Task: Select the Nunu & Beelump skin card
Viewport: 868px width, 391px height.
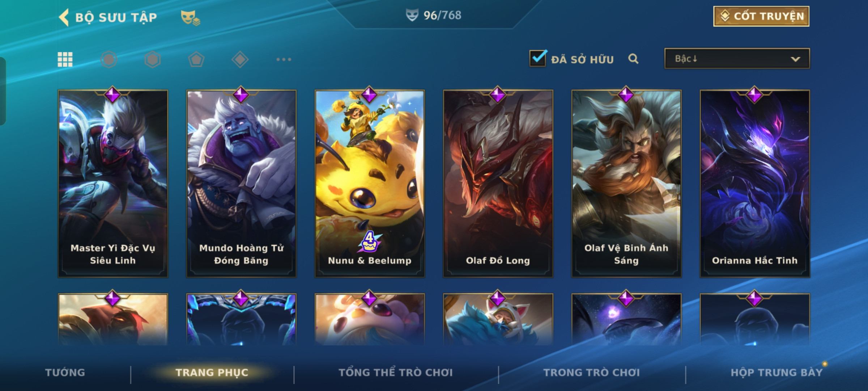Action: pyautogui.click(x=370, y=184)
